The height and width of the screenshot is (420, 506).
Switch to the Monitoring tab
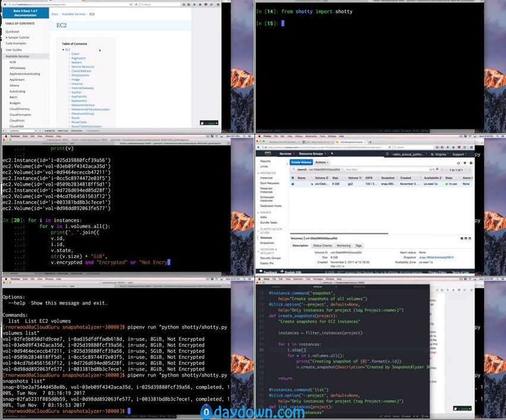pyautogui.click(x=343, y=246)
